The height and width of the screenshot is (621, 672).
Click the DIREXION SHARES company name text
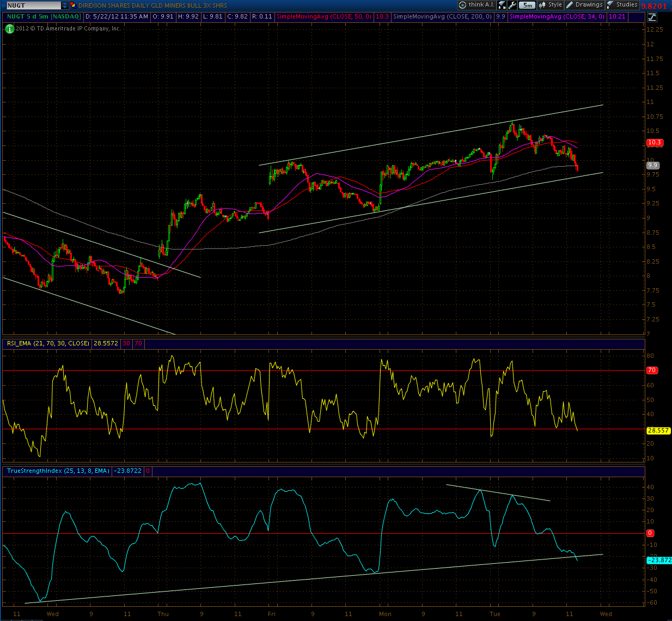point(152,5)
